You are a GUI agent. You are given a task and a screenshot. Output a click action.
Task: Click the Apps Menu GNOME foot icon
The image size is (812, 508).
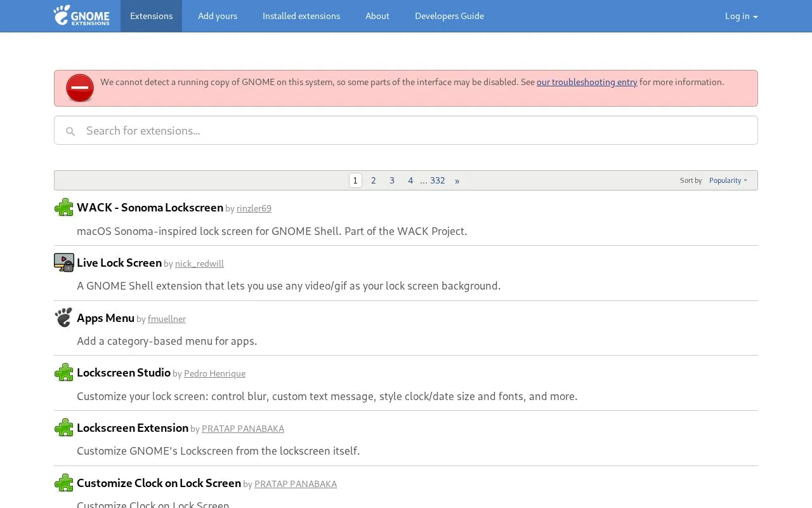point(64,317)
